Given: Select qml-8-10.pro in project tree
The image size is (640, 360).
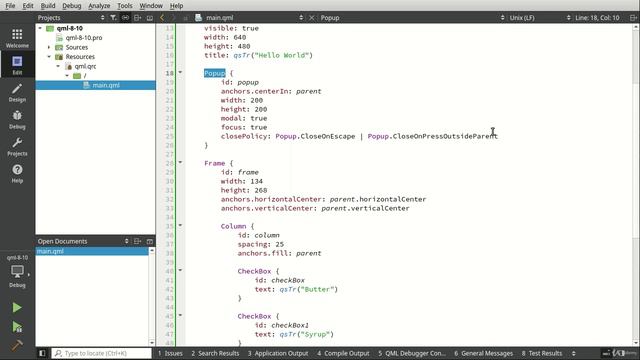Looking at the screenshot, I should pos(84,38).
